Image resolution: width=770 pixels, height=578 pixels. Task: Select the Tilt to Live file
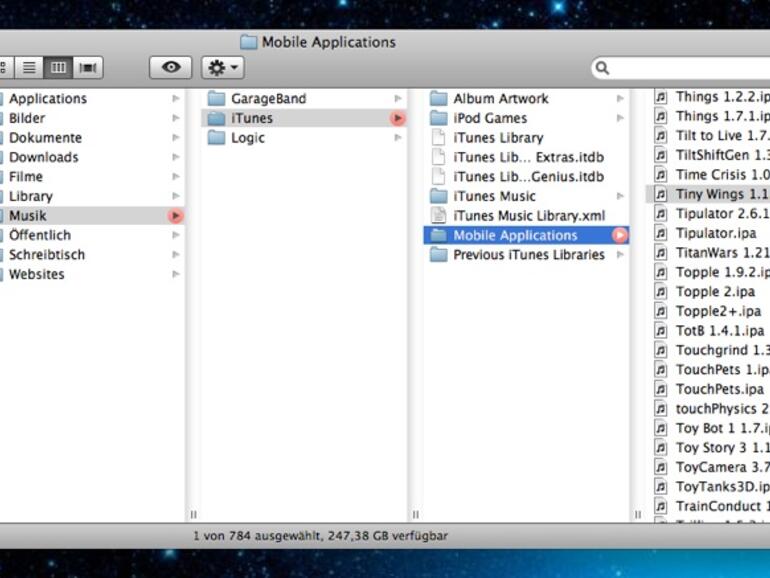tap(708, 136)
